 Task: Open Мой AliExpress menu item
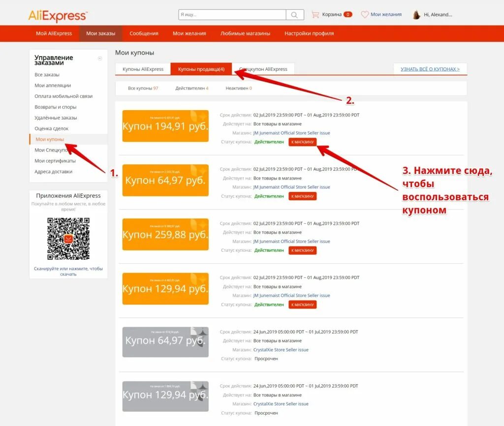pyautogui.click(x=54, y=33)
